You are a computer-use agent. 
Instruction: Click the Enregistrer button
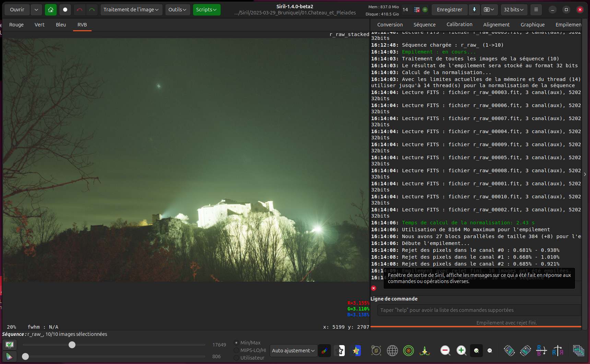click(x=449, y=10)
